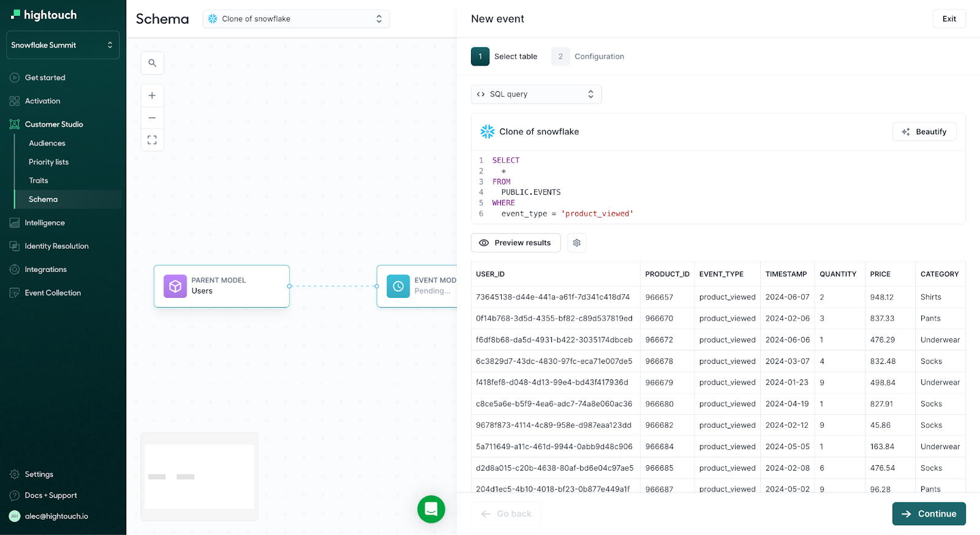980x535 pixels.
Task: Click Preview results button
Action: pos(515,243)
